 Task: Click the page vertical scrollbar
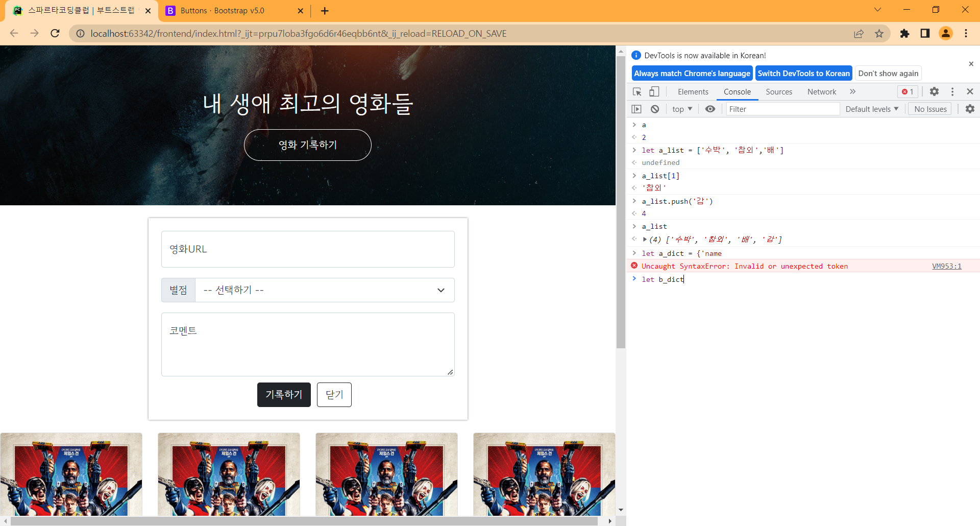[621, 202]
